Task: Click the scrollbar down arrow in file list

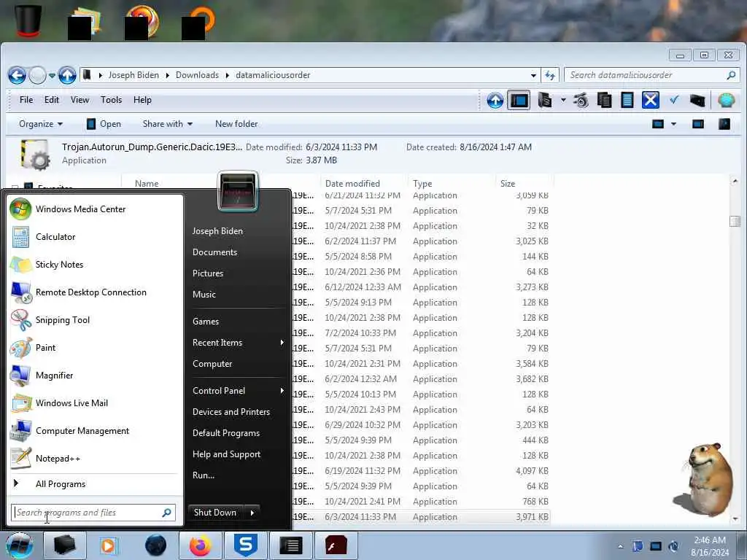Action: pyautogui.click(x=735, y=518)
